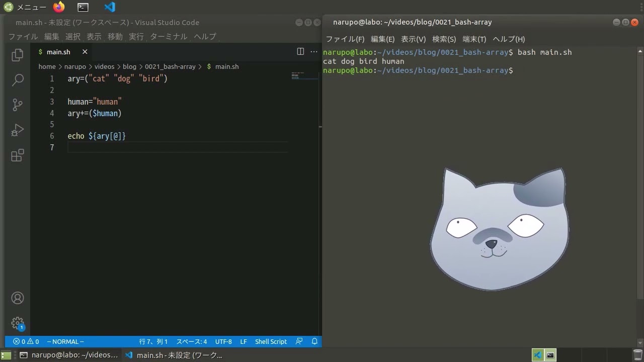Launch terminal from the top panel
This screenshot has height=362, width=644.
(83, 7)
